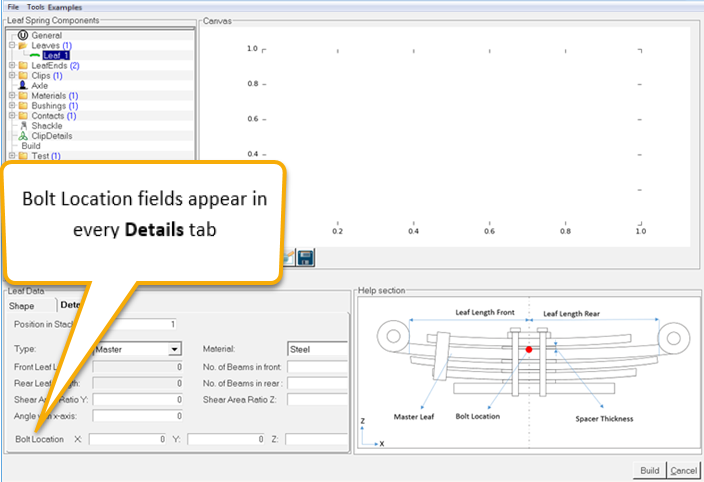The height and width of the screenshot is (482, 704).
Task: Click the Clips folder icon
Action: (23, 75)
